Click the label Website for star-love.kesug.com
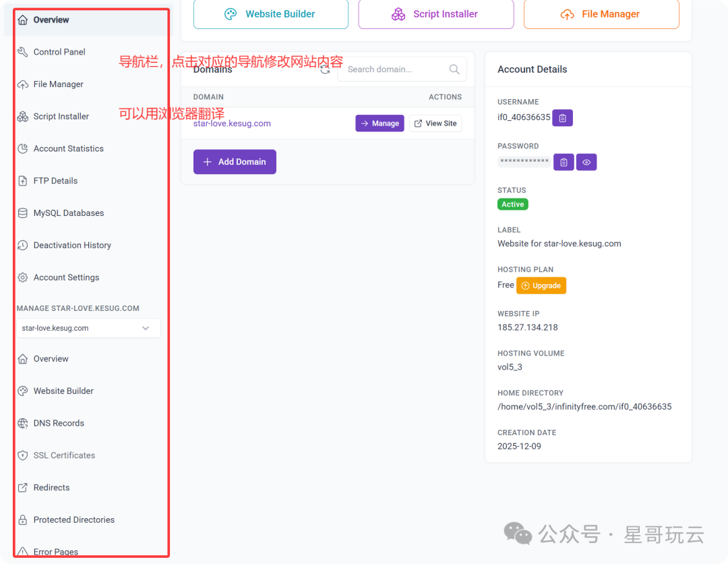728x564 pixels. (x=559, y=244)
